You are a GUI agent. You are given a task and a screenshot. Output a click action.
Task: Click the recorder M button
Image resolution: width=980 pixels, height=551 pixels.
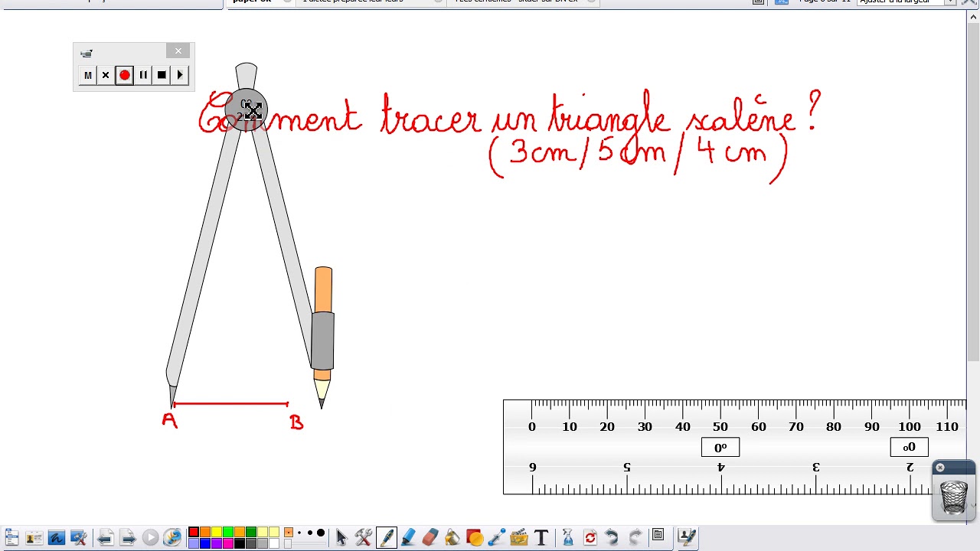87,75
